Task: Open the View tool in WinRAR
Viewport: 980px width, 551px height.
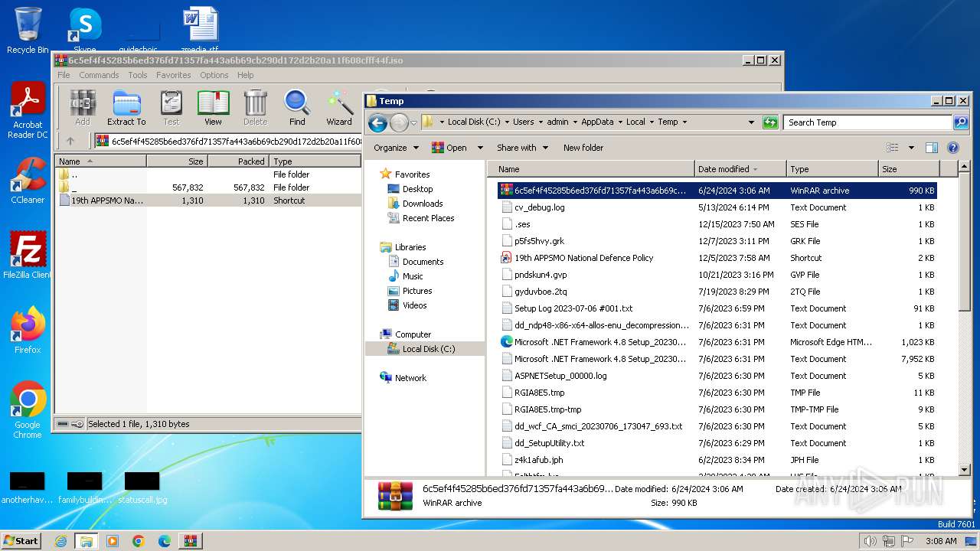Action: pos(213,108)
